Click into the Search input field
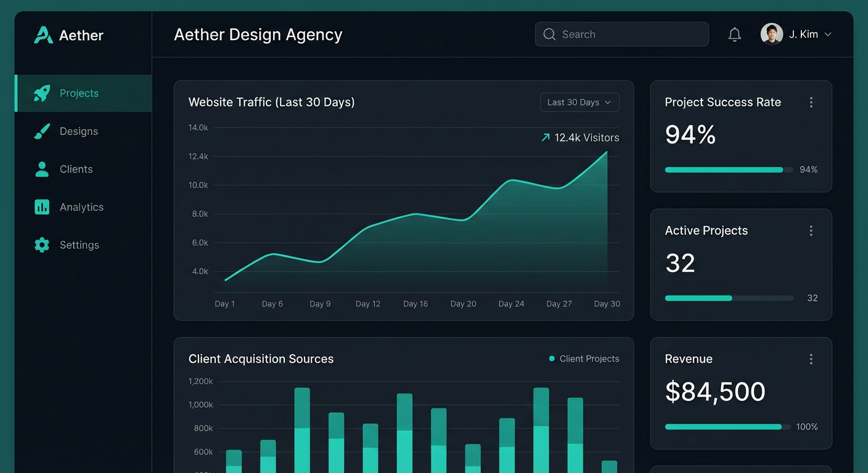This screenshot has height=473, width=868. [629, 34]
